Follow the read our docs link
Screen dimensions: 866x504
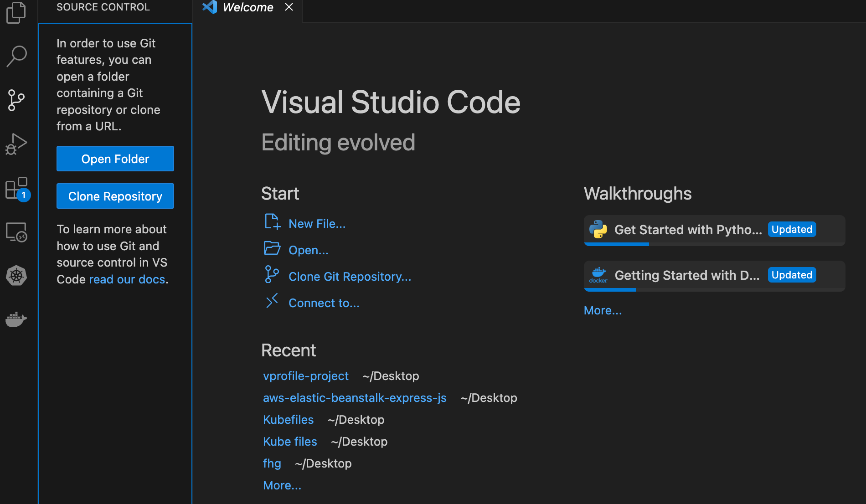point(127,279)
